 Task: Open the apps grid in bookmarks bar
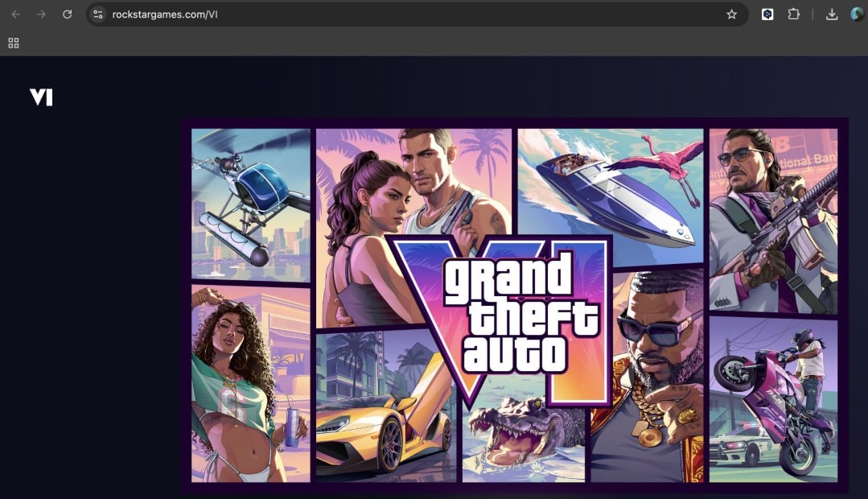tap(14, 43)
